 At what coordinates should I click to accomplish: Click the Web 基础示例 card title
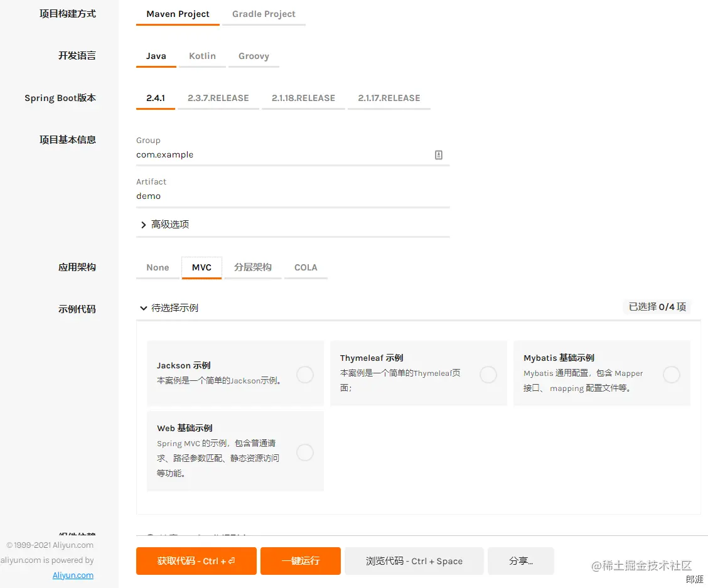[185, 428]
